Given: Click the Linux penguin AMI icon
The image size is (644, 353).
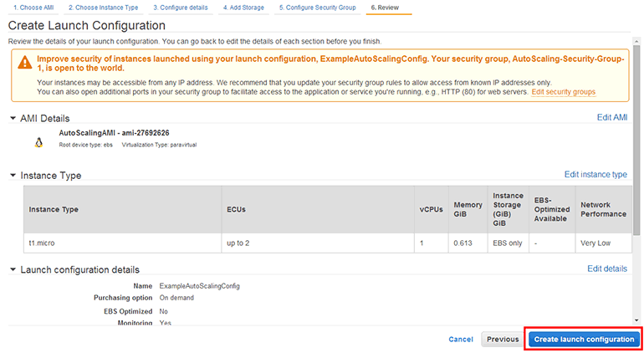Looking at the screenshot, I should [38, 143].
